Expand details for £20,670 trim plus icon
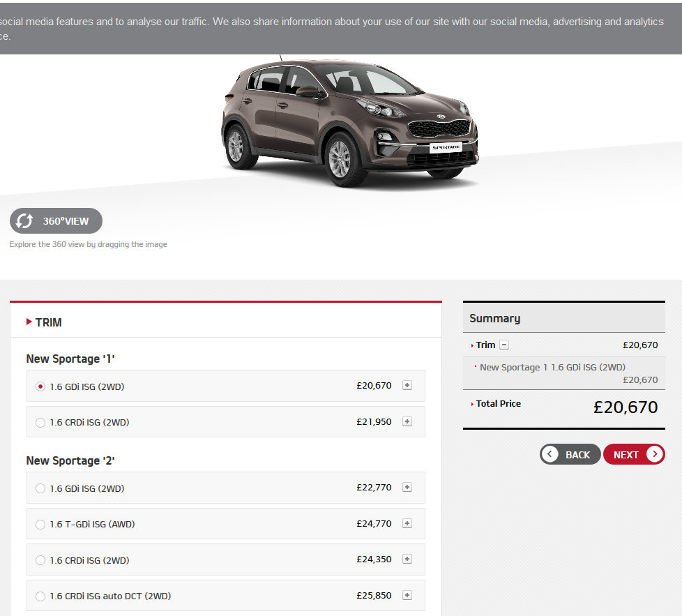This screenshot has height=616, width=682. [407, 385]
